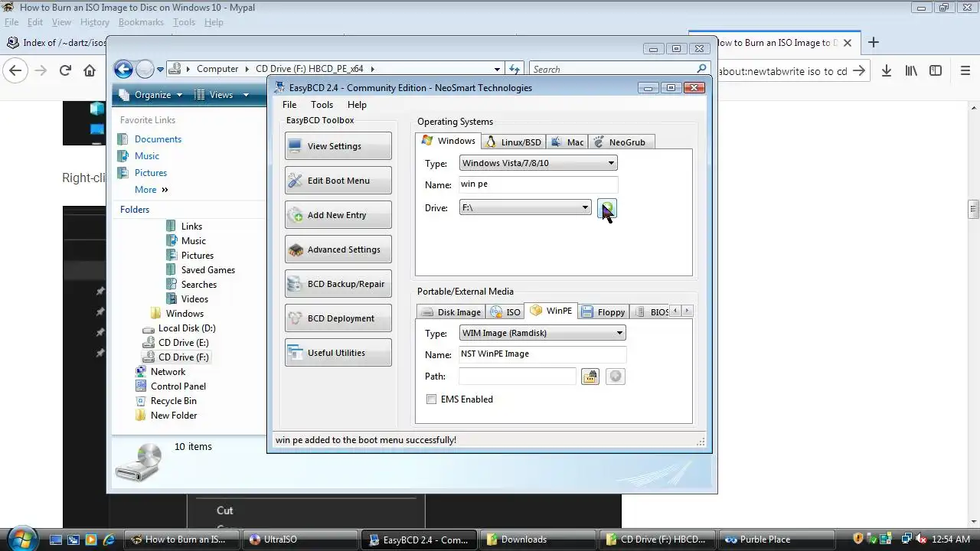980x551 pixels.
Task: Open browser downloads icon
Action: 886,71
